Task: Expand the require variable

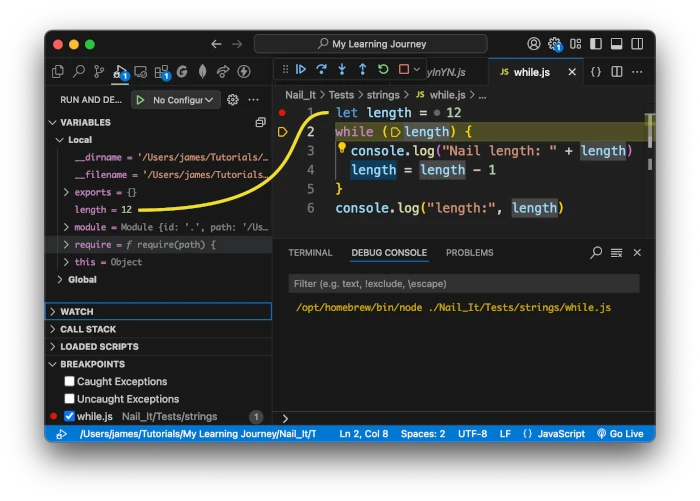Action: (x=66, y=244)
